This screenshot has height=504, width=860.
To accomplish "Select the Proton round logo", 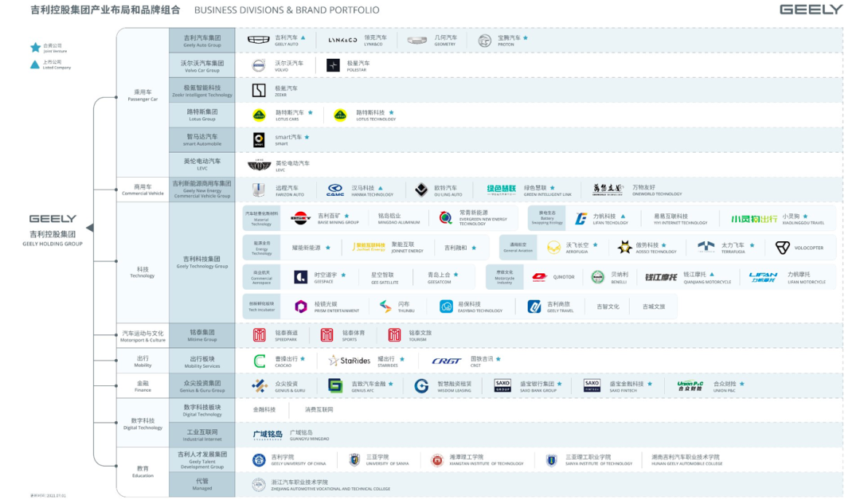I will point(484,41).
